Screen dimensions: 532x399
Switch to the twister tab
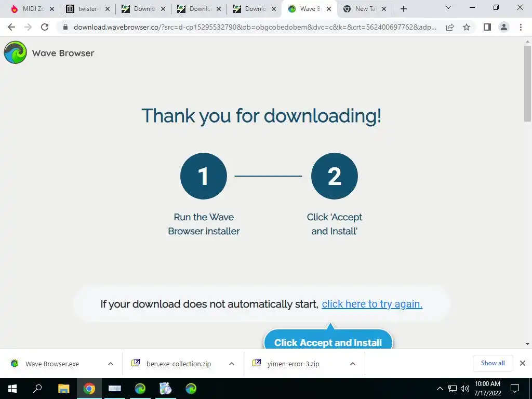coord(84,9)
